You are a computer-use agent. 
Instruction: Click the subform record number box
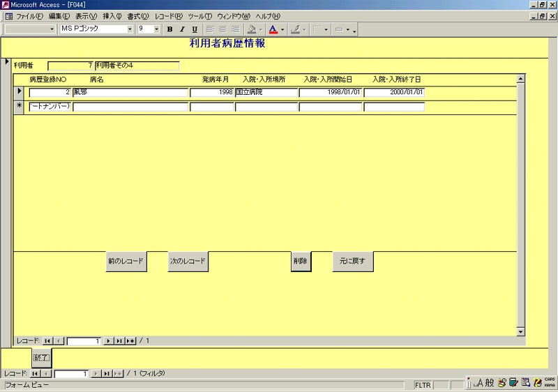click(84, 341)
